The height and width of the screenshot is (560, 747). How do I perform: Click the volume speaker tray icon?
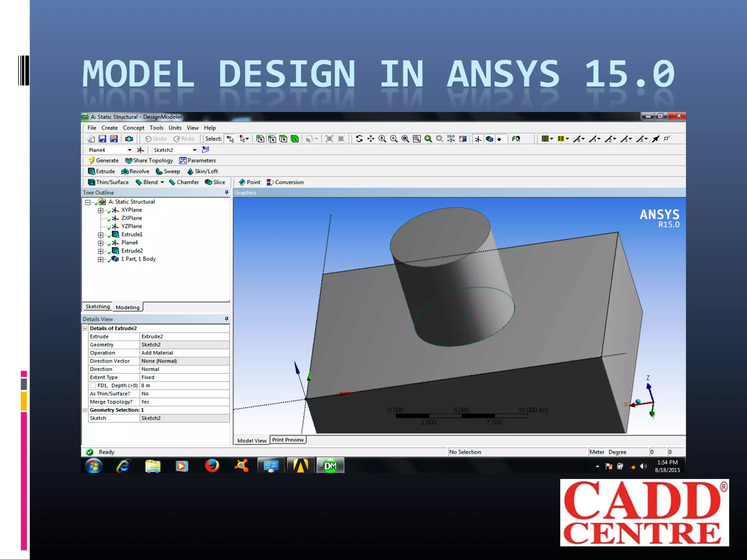click(643, 466)
